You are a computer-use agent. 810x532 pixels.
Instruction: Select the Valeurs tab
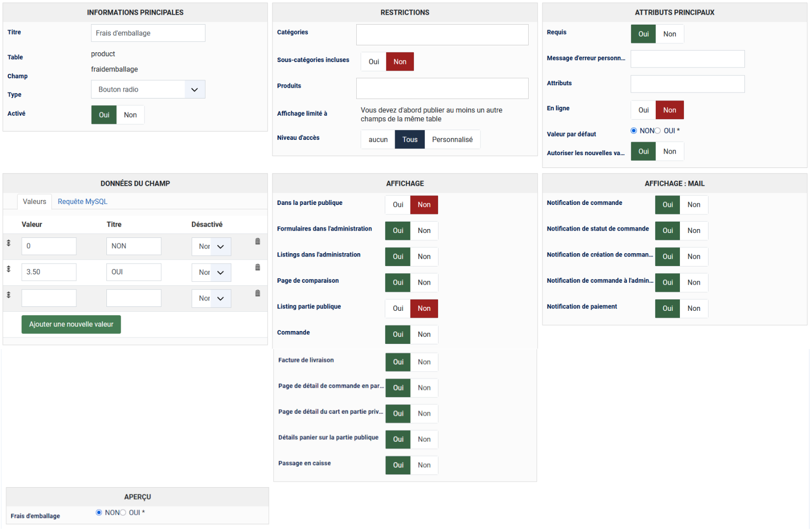(x=34, y=201)
